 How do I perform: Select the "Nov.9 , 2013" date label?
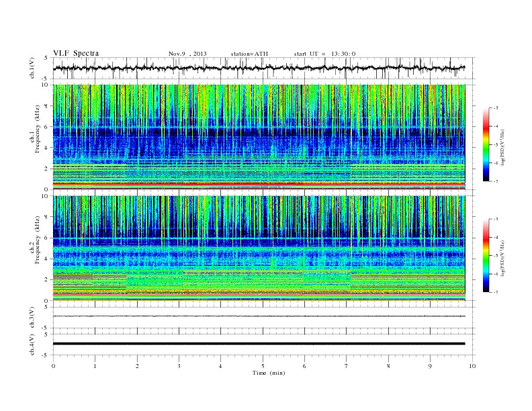point(187,54)
